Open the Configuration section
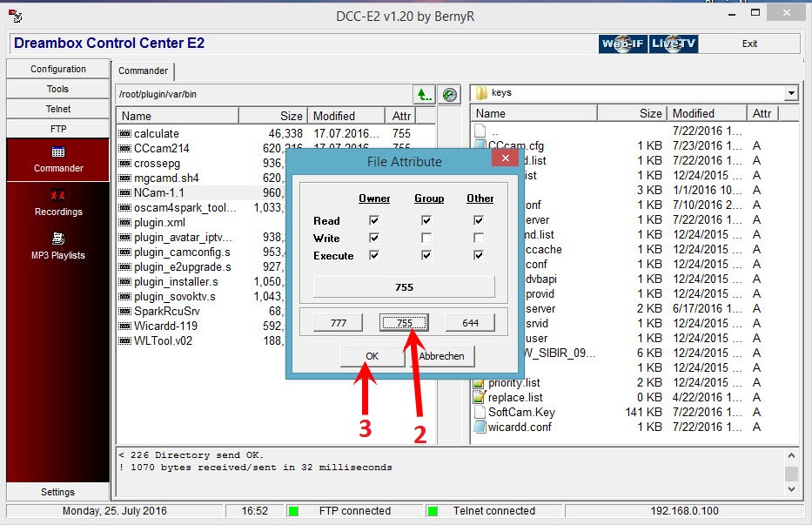 click(58, 69)
